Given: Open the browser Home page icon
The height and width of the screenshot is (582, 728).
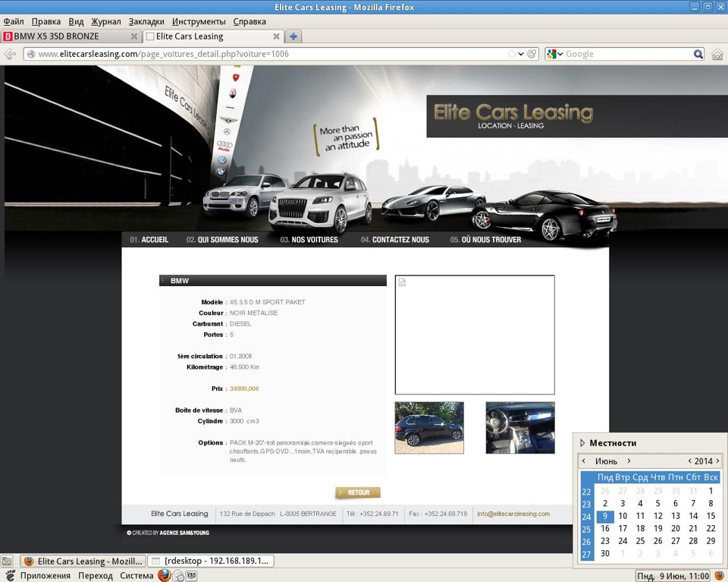Looking at the screenshot, I should pos(716,54).
